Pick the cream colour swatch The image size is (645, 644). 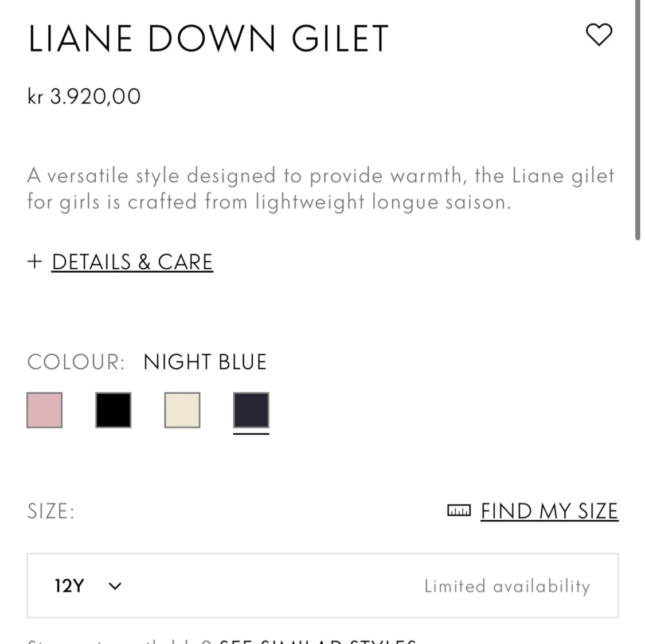(182, 410)
